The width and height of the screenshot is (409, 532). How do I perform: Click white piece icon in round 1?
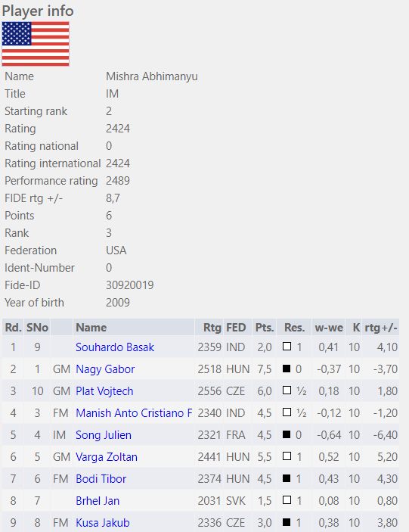click(x=287, y=346)
